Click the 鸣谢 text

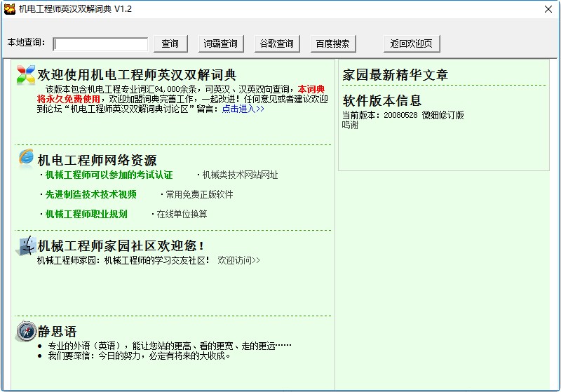tap(350, 125)
